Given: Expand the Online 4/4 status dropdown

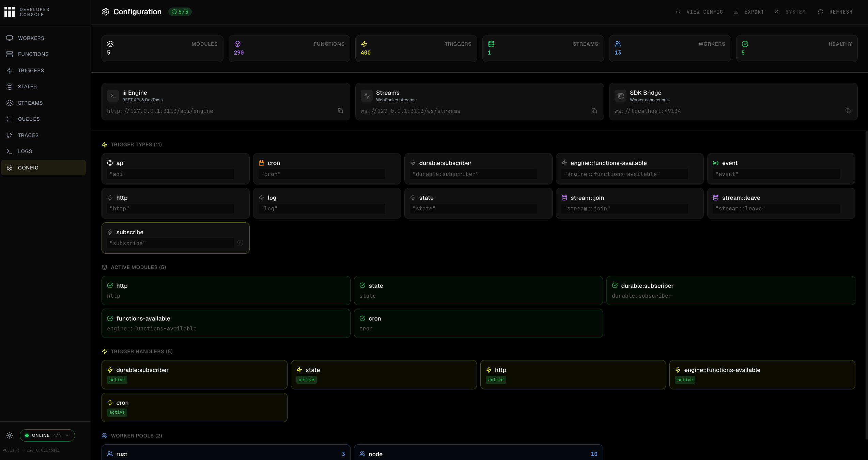Looking at the screenshot, I should point(47,435).
